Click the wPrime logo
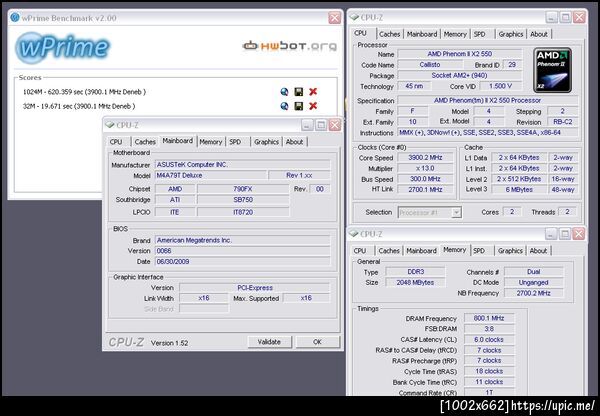The height and width of the screenshot is (416, 600). coord(62,47)
